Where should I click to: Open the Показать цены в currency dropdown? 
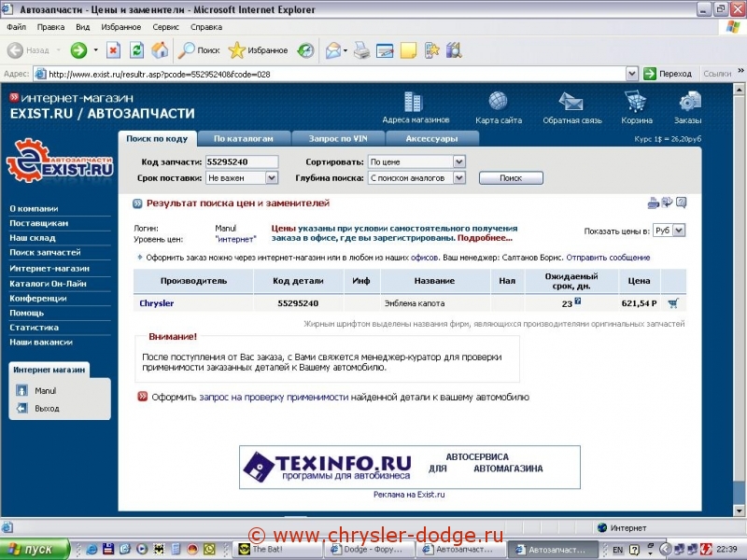[680, 231]
